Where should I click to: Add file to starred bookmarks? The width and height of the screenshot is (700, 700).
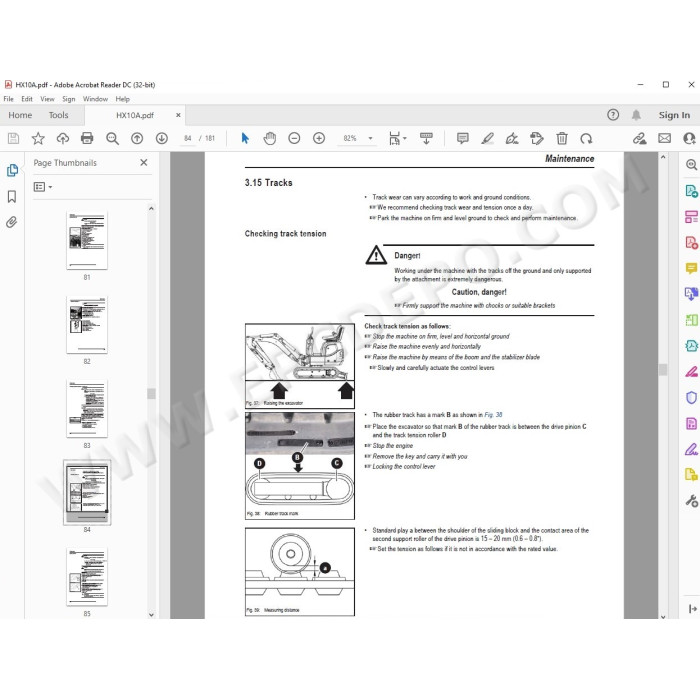click(38, 138)
